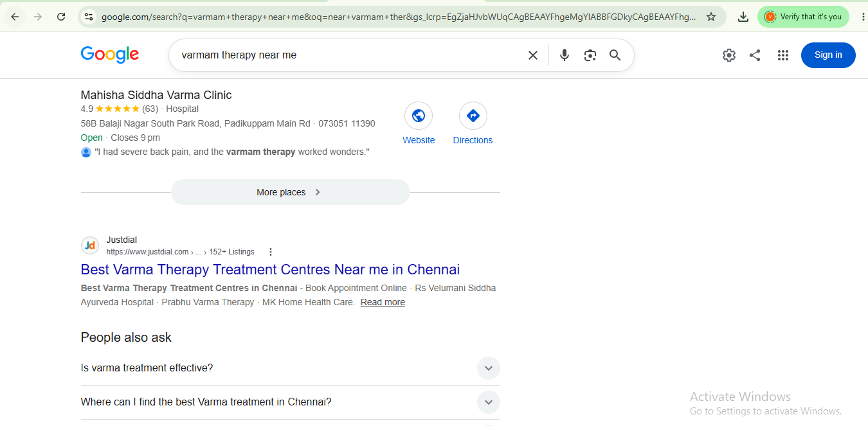Click the Open · Closes 9 pm hours
The height and width of the screenshot is (426, 868).
pyautogui.click(x=120, y=138)
